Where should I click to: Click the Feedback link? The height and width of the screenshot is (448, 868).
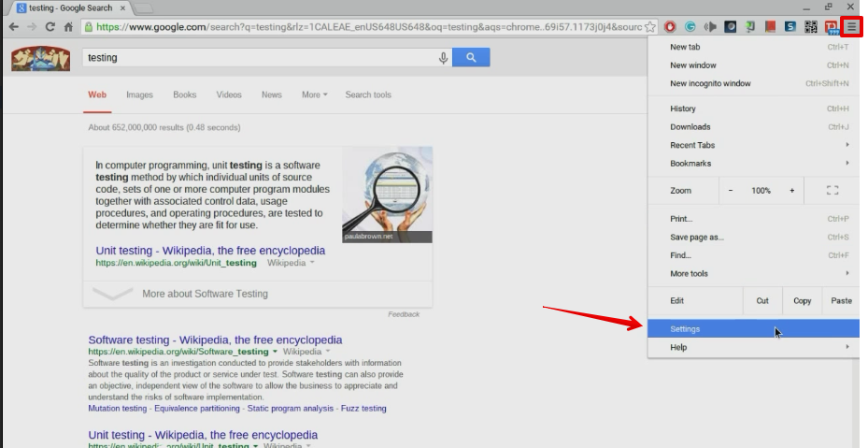tap(404, 314)
